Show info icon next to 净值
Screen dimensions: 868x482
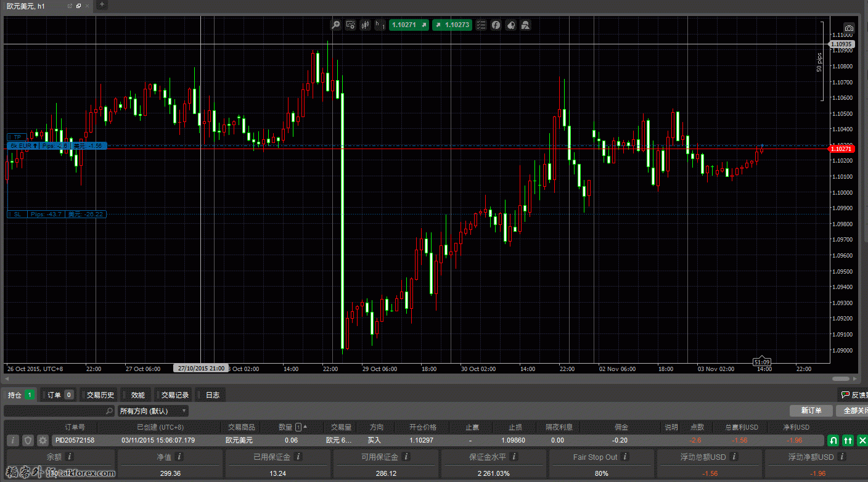click(179, 457)
